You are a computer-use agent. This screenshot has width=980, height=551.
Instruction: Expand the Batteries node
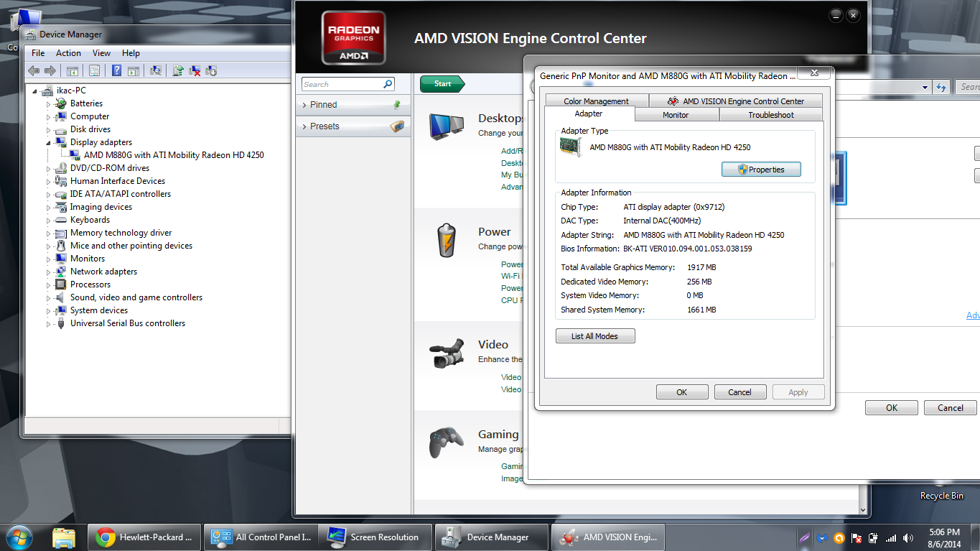pos(49,104)
